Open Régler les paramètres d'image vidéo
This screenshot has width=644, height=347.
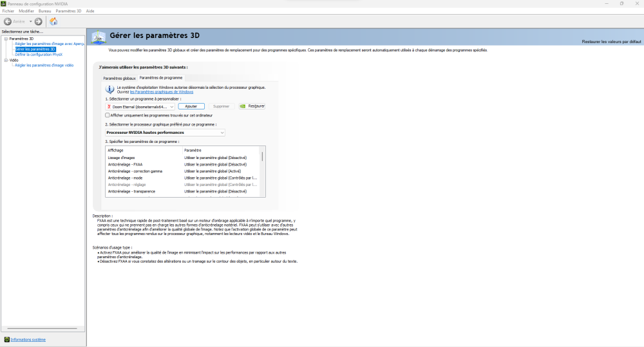tap(44, 65)
